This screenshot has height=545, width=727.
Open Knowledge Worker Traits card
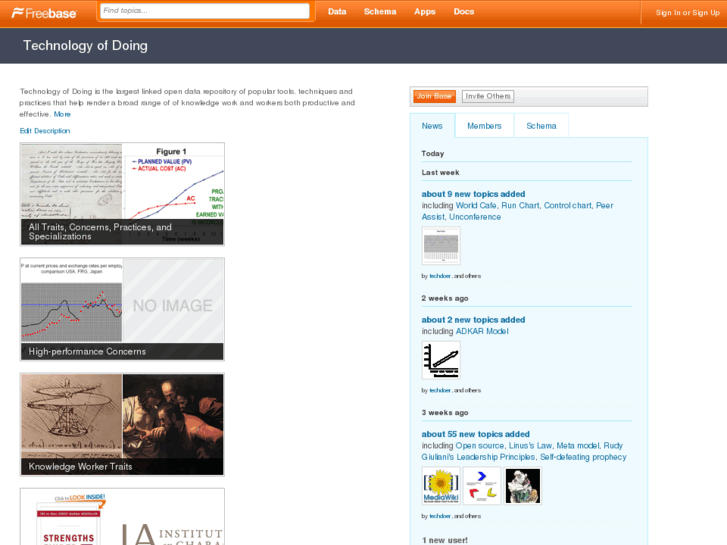click(122, 424)
